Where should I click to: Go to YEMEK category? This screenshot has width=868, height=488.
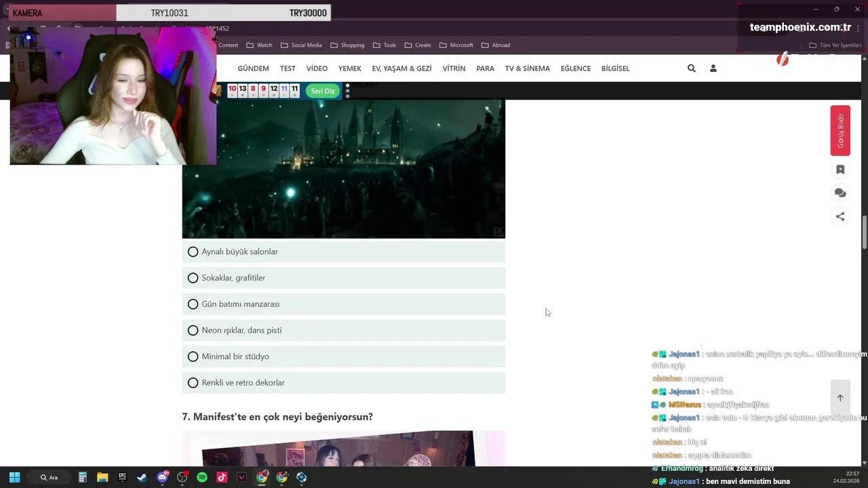click(350, 68)
